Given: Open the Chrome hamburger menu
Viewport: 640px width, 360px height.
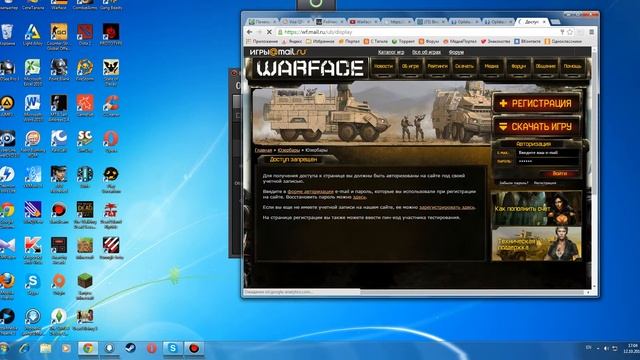Looking at the screenshot, I should [x=591, y=32].
